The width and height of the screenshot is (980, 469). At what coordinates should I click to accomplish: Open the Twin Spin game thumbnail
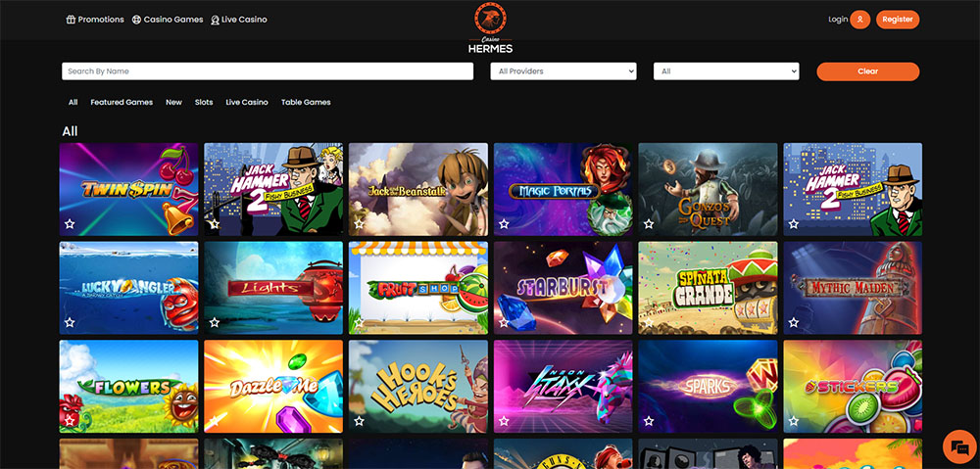128,189
